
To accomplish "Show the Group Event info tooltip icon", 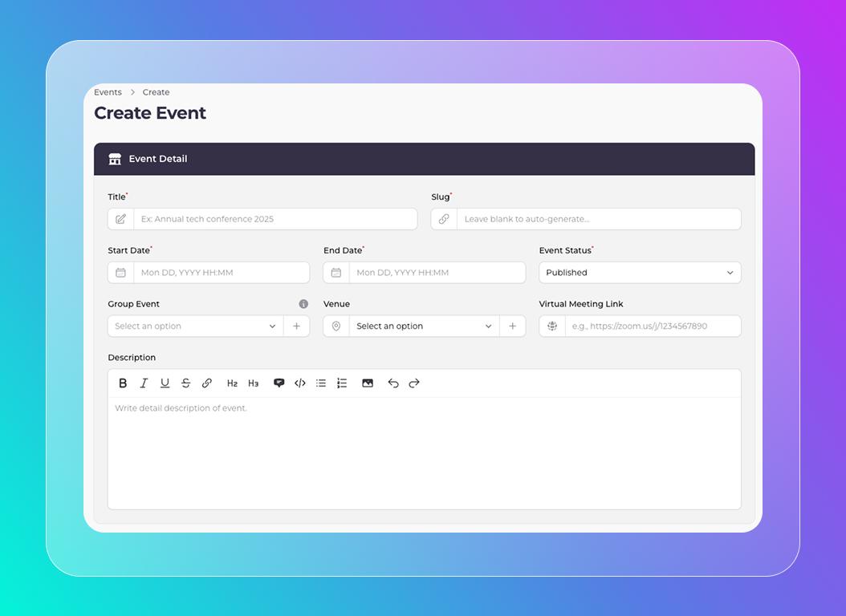I will coord(303,304).
